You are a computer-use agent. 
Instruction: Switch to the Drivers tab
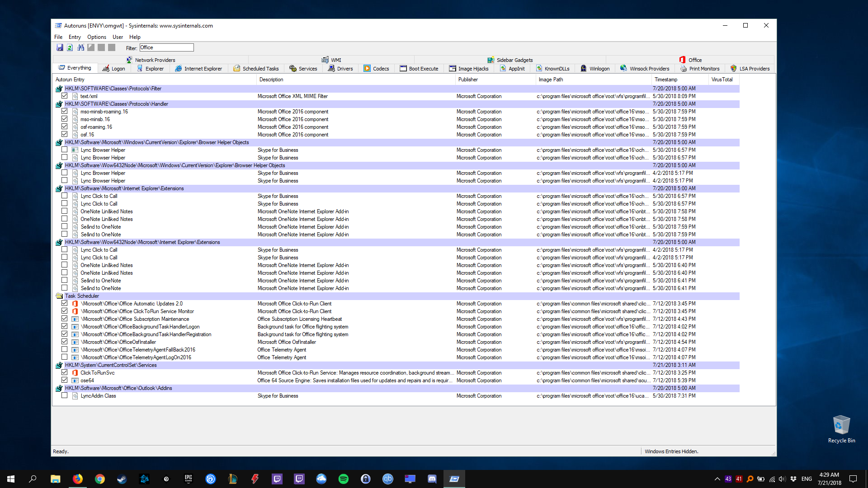click(x=340, y=69)
